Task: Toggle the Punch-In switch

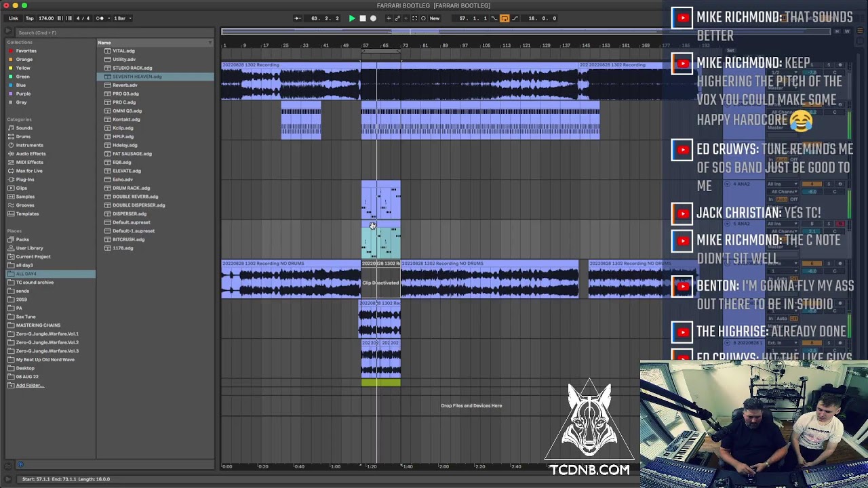Action: click(494, 18)
